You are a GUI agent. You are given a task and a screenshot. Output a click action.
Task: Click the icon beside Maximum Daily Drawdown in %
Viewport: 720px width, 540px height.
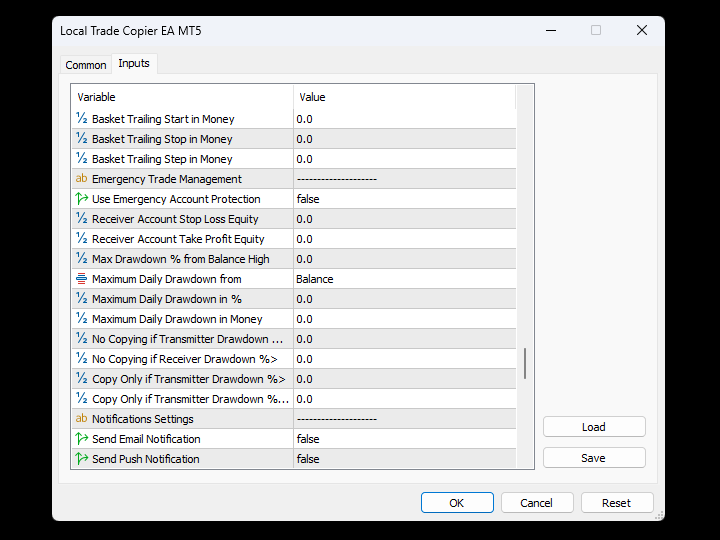82,298
